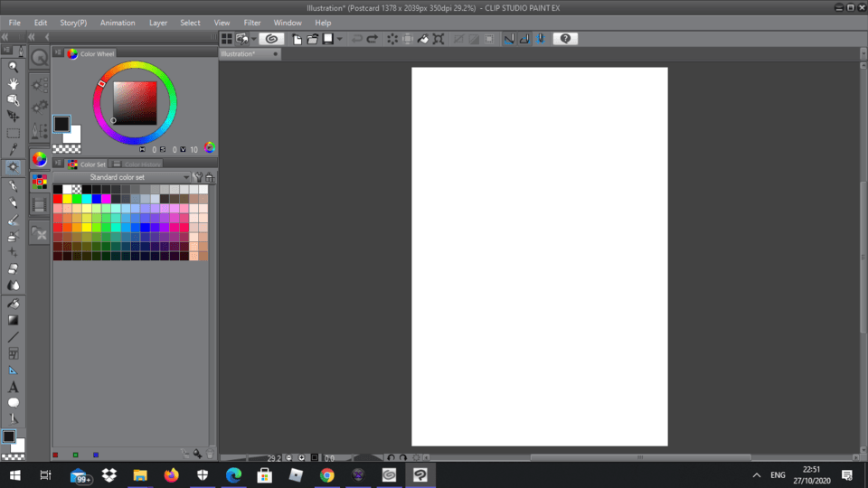Open the Save options dropdown arrow
The width and height of the screenshot is (868, 488).
point(339,39)
